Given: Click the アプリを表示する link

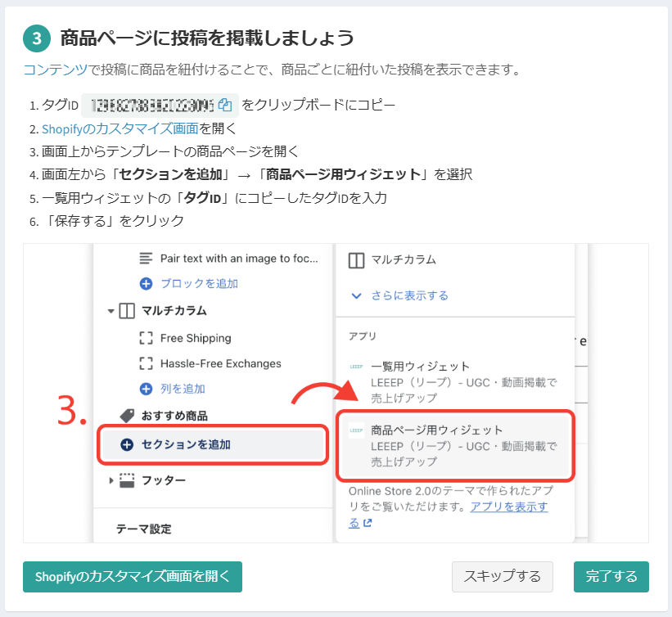Looking at the screenshot, I should (x=509, y=507).
